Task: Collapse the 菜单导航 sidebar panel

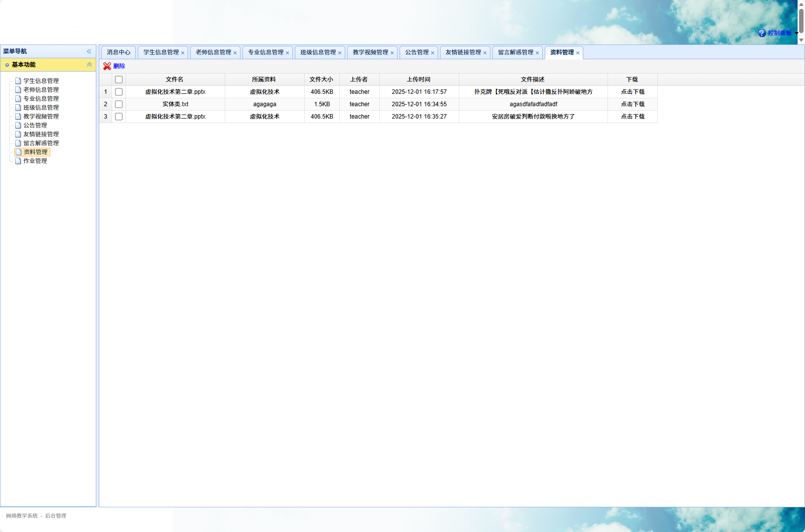Action: point(89,51)
